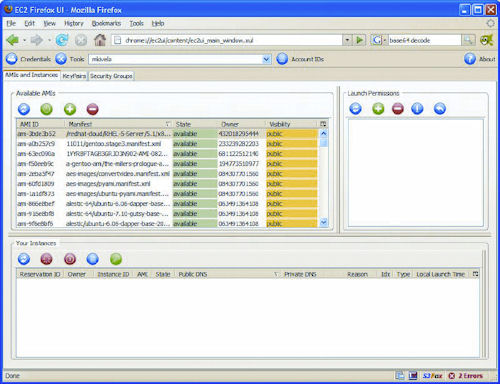Remove launch permission with red minus icon
Image resolution: width=500 pixels, height=384 pixels.
point(398,108)
